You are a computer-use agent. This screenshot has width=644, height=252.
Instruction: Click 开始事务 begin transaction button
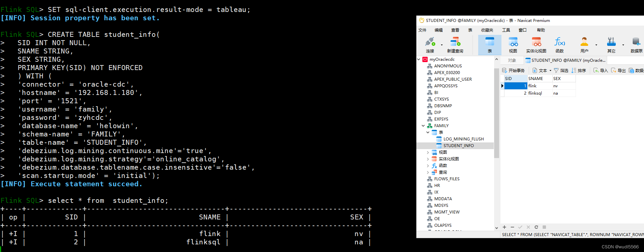coord(513,70)
